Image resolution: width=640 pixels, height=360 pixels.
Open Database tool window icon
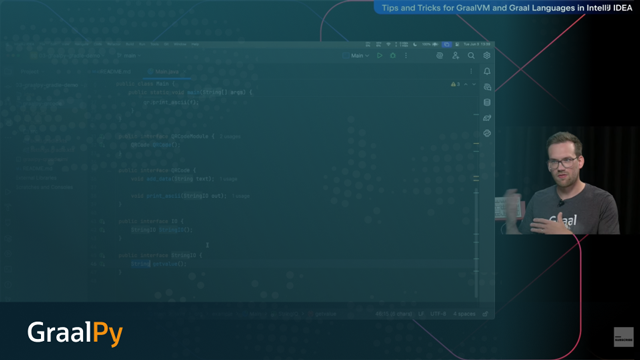[487, 102]
